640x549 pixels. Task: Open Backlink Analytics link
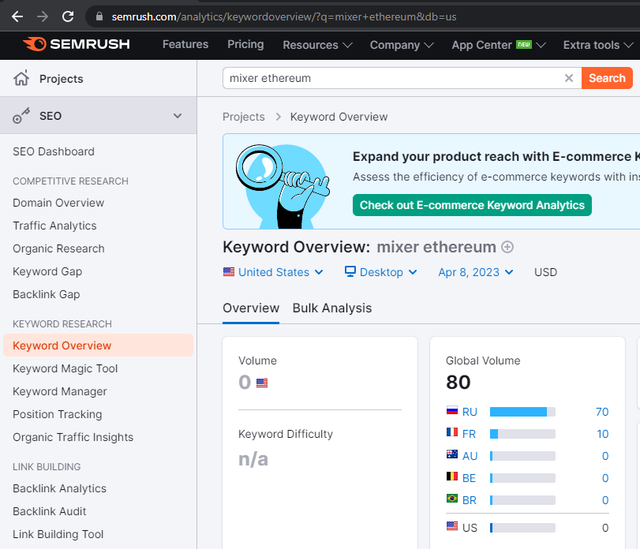click(59, 489)
